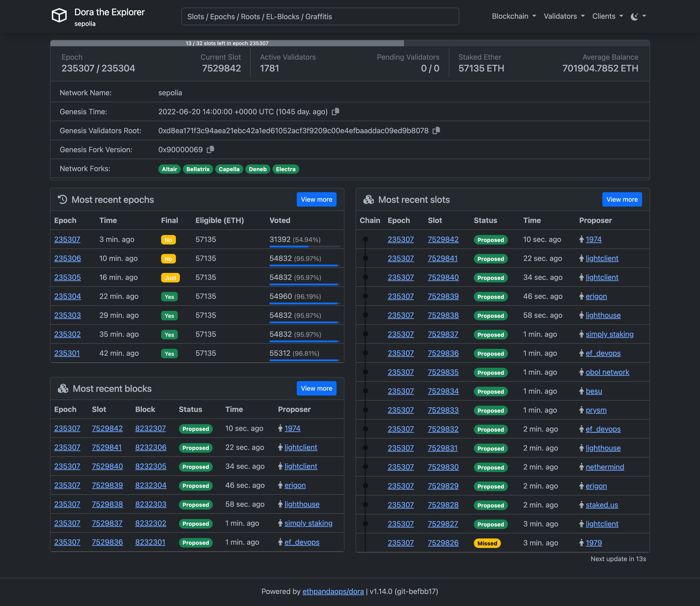Open epoch 235301 in epochs table
The width and height of the screenshot is (700, 606).
67,353
